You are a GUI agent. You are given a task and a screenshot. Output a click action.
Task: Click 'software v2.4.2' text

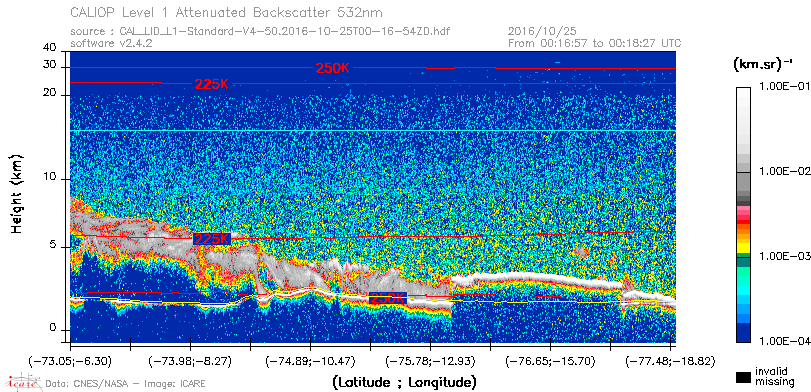coord(111,43)
